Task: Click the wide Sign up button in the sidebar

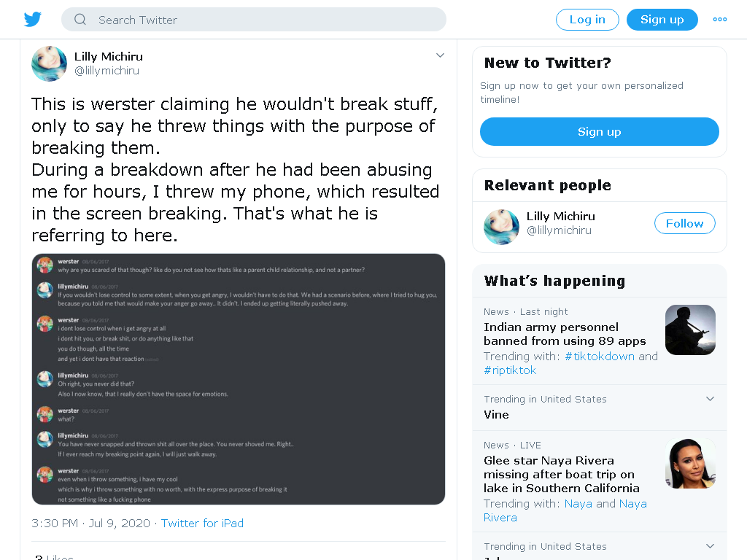Action: [599, 131]
